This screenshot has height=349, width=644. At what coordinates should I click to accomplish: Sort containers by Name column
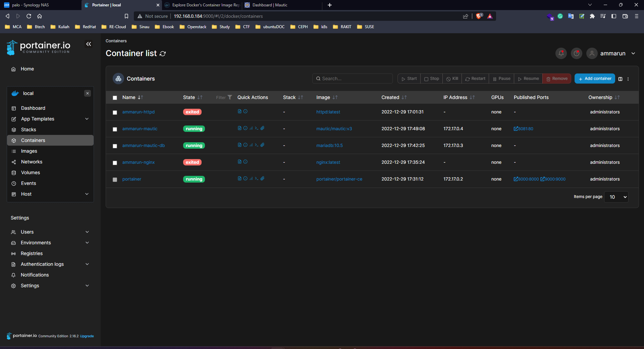click(133, 97)
